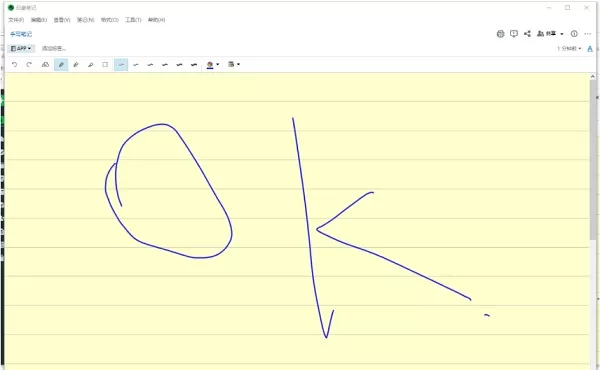Open the 工具 menu
Viewport: 600px width, 370px height.
133,20
